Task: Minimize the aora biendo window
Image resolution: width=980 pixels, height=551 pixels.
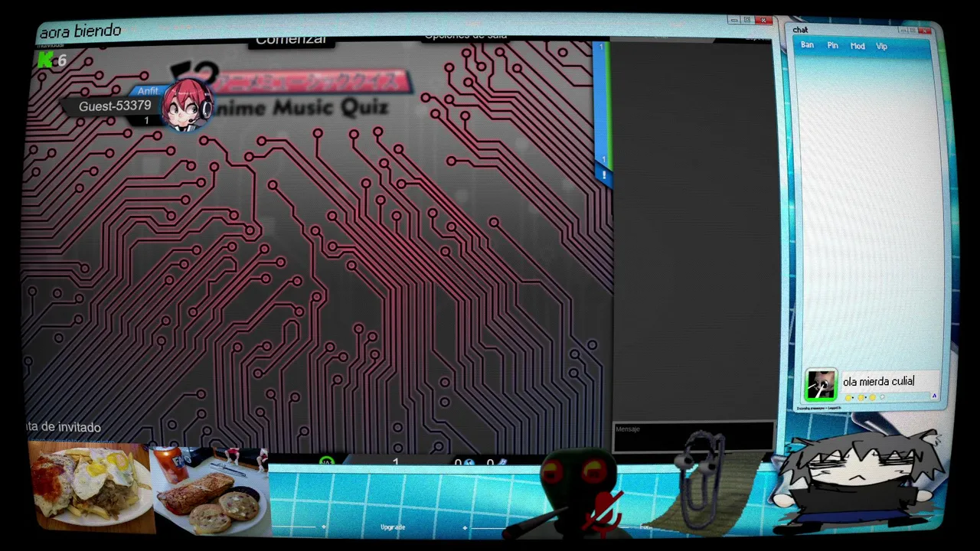Action: [x=734, y=20]
